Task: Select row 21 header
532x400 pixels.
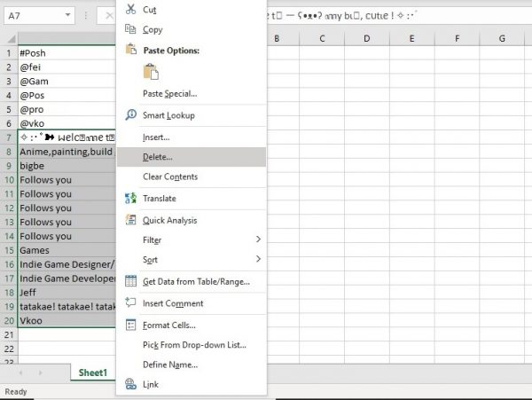Action: pyautogui.click(x=9, y=333)
